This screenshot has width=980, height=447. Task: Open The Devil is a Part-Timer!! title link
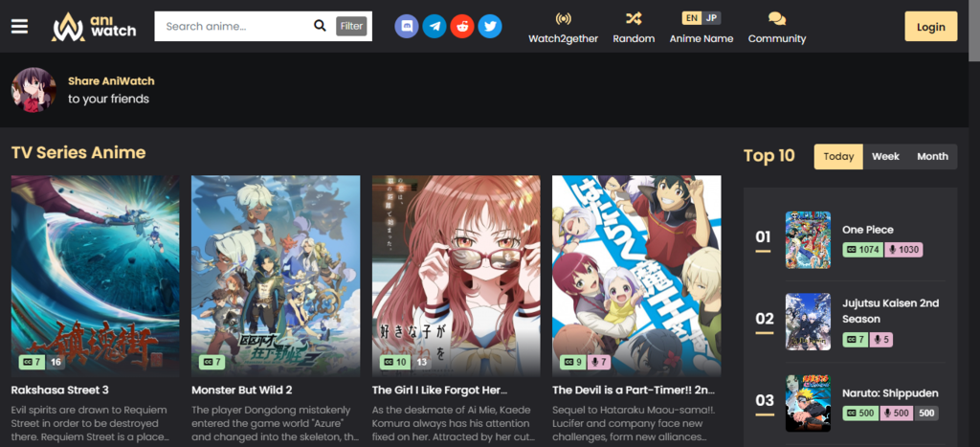click(x=634, y=391)
